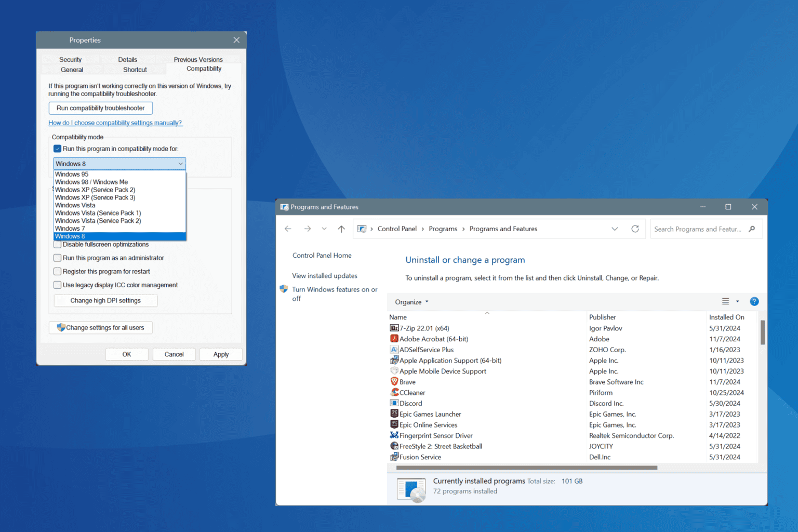
Task: Choose Windows XP (Service Pack 3) option
Action: tap(119, 197)
